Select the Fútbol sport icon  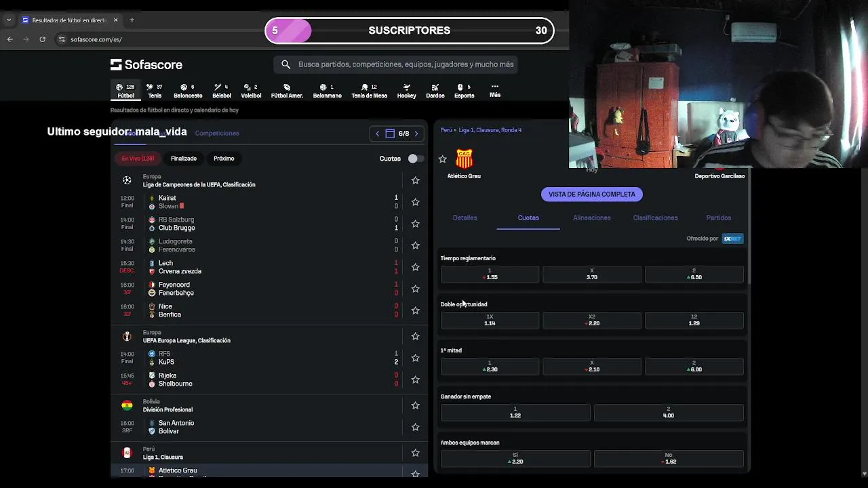click(x=125, y=91)
